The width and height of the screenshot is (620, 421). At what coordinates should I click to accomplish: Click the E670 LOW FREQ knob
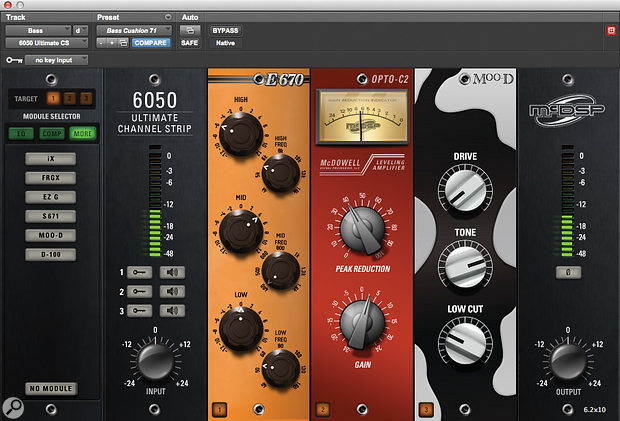point(281,368)
